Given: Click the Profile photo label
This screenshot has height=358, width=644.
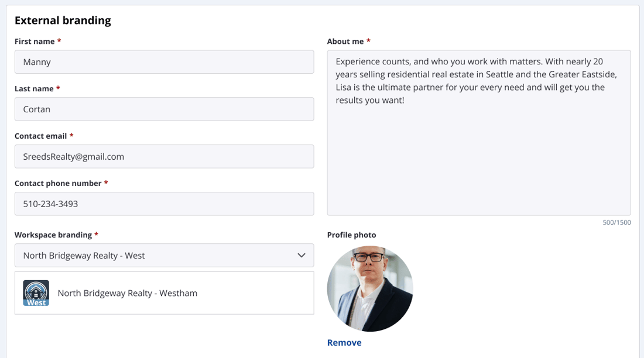Looking at the screenshot, I should coord(351,235).
